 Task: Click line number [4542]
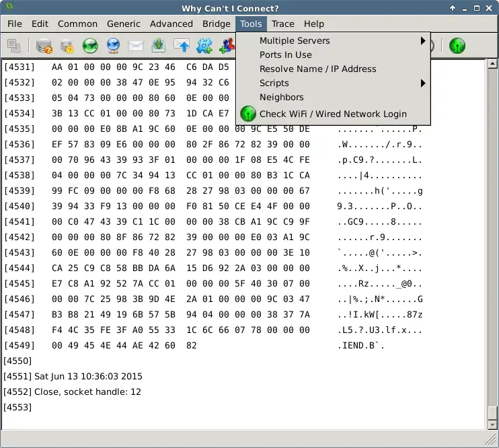[19, 237]
